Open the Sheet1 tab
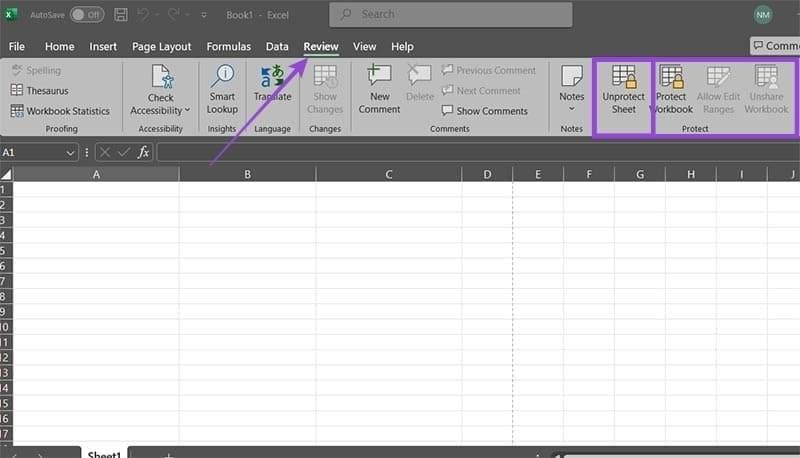The width and height of the screenshot is (800, 458). [x=104, y=453]
